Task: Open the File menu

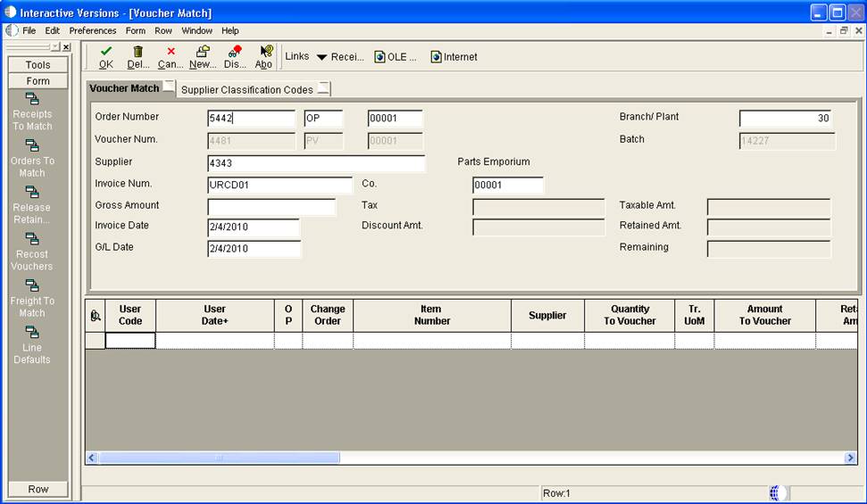Action: (x=29, y=30)
